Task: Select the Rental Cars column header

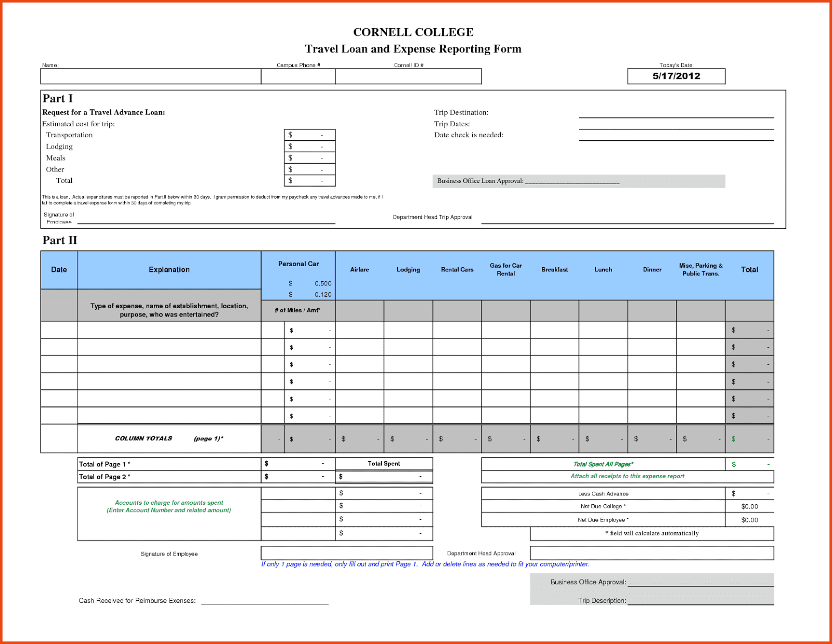Action: tap(457, 270)
